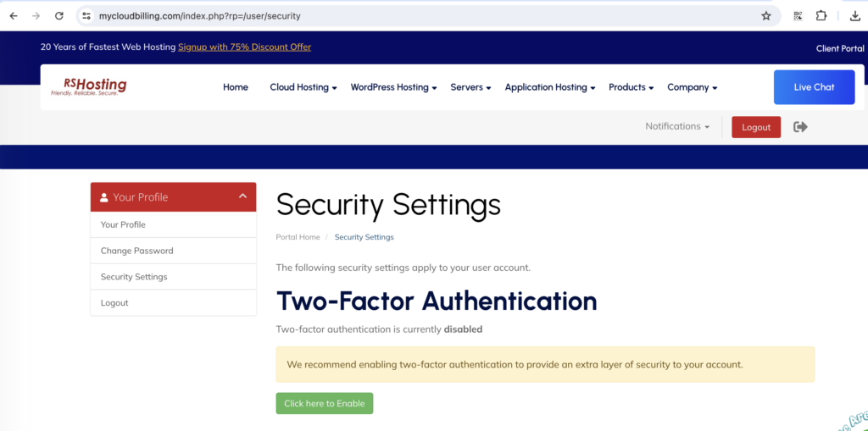Open the QR code extension icon
The image size is (868, 431).
[x=798, y=16]
